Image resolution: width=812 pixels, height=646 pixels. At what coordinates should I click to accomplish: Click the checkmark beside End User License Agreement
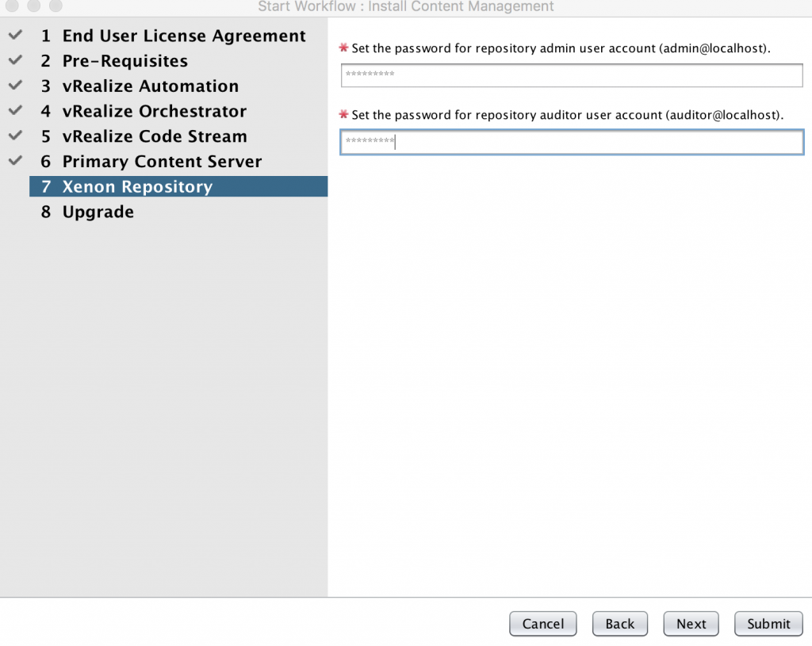14,36
